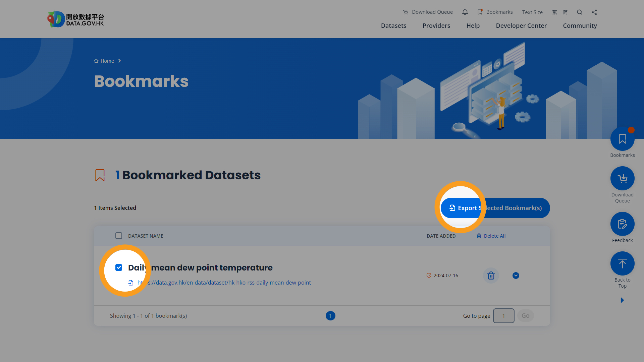Click inside the Go to page field
Screen dimensions: 644x362
point(503,315)
